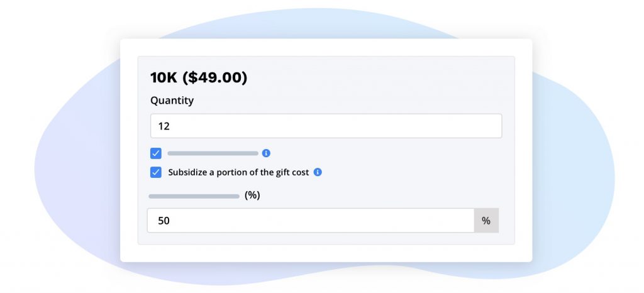The height and width of the screenshot is (293, 644).
Task: Uncheck the Subsidize a portion checkbox
Action: (x=156, y=172)
